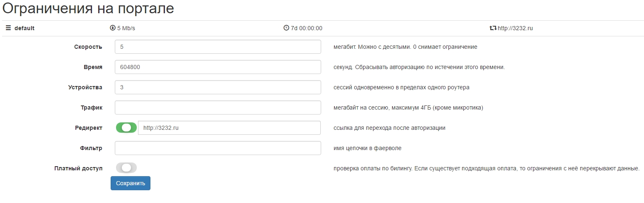Enable the Платный доступ toggle
This screenshot has width=644, height=203.
(126, 168)
